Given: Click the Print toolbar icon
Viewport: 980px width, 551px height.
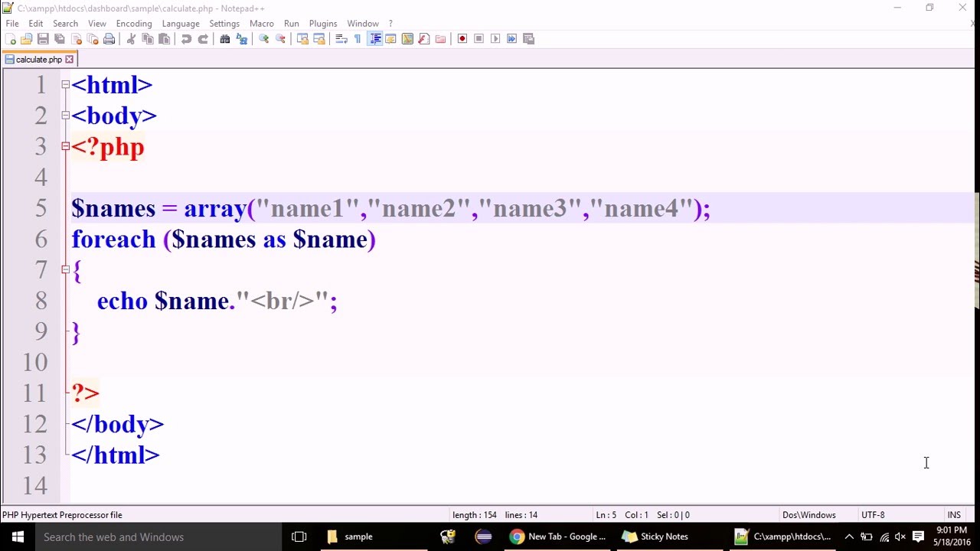Looking at the screenshot, I should coord(109,39).
